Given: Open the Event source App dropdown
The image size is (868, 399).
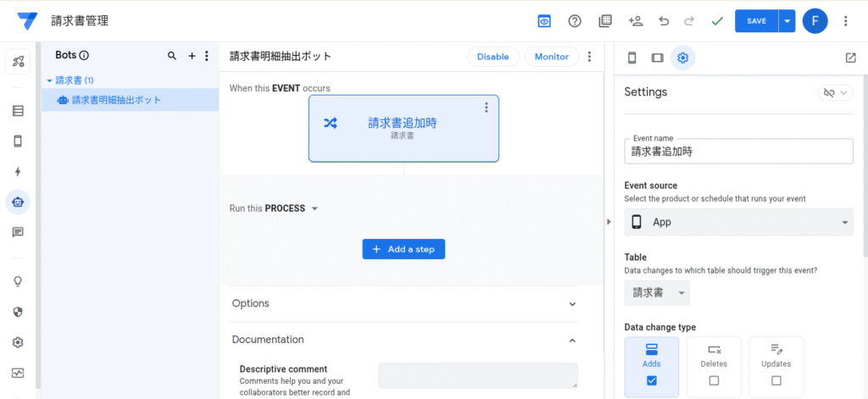Looking at the screenshot, I should 737,222.
